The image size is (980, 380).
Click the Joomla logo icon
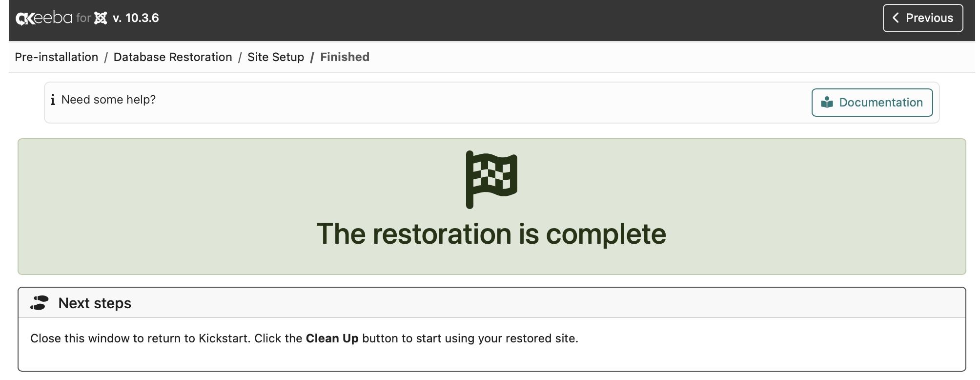pyautogui.click(x=101, y=18)
